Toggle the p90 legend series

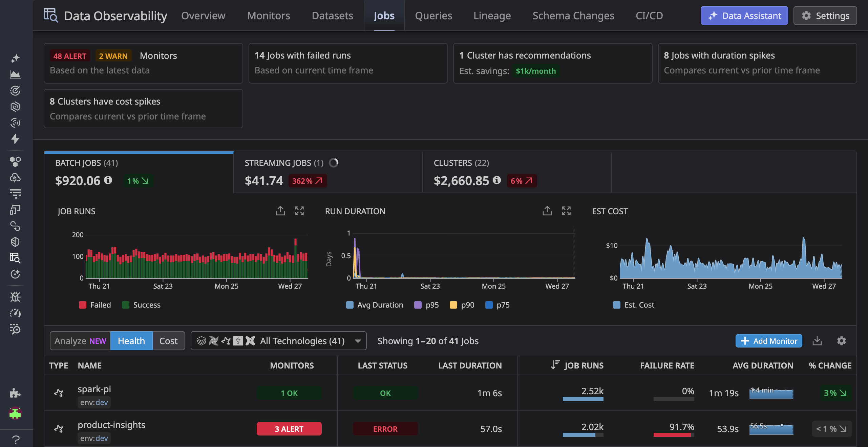pos(462,305)
